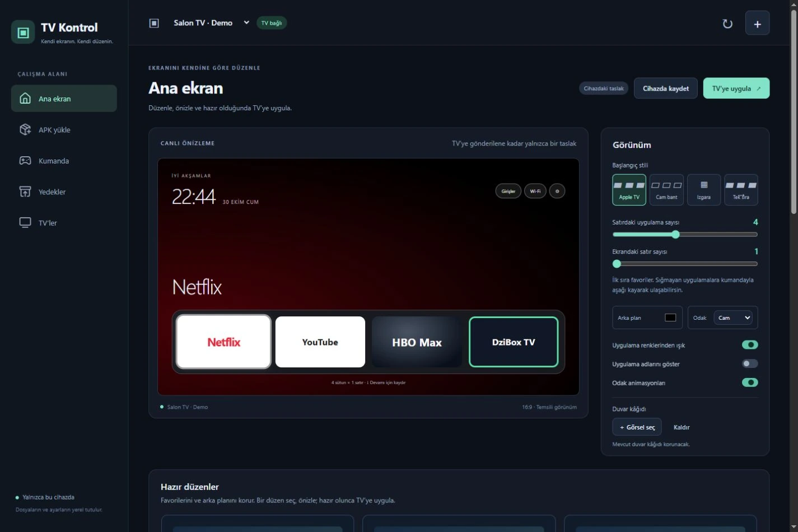Click the plus button in top bar
Screen dimensions: 798x532
pyautogui.click(x=757, y=23)
